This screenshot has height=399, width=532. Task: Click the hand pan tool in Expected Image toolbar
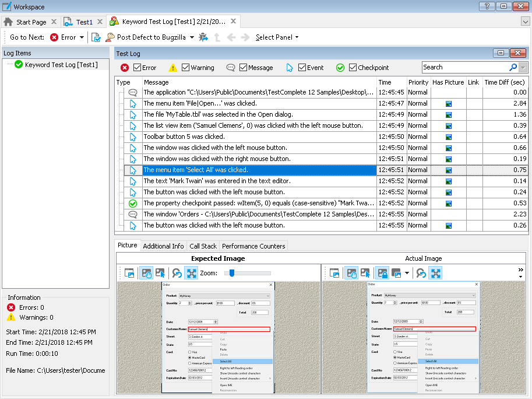(x=146, y=273)
